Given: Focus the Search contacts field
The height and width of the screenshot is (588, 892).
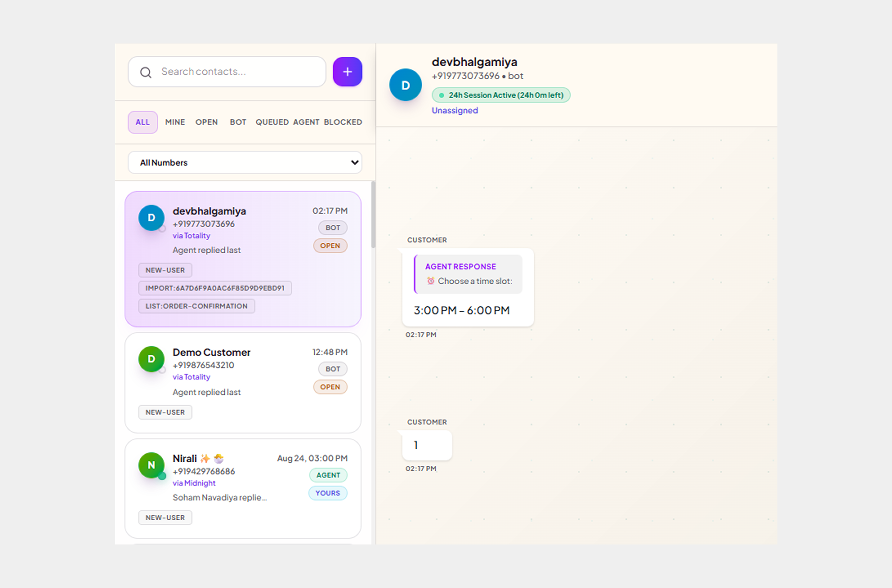Looking at the screenshot, I should (227, 72).
